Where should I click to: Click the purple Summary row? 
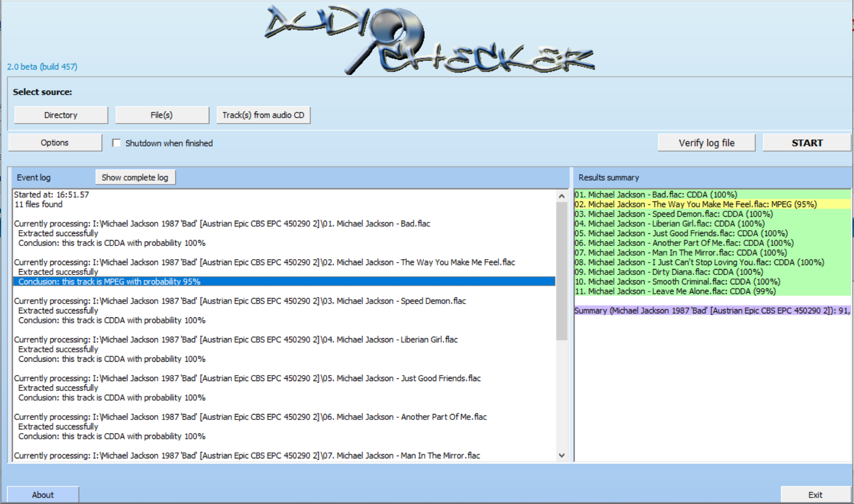pyautogui.click(x=713, y=311)
